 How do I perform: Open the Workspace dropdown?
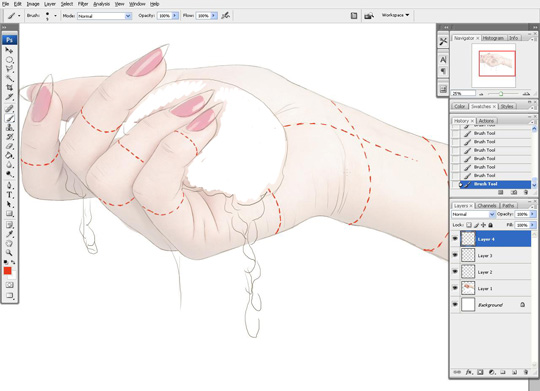[395, 15]
